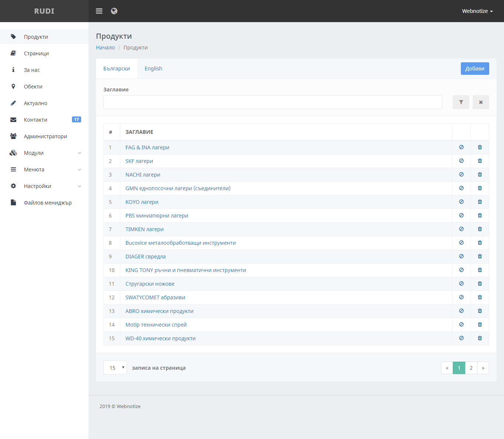Open Файлов мениджър from sidebar
This screenshot has height=439, width=504.
point(48,203)
